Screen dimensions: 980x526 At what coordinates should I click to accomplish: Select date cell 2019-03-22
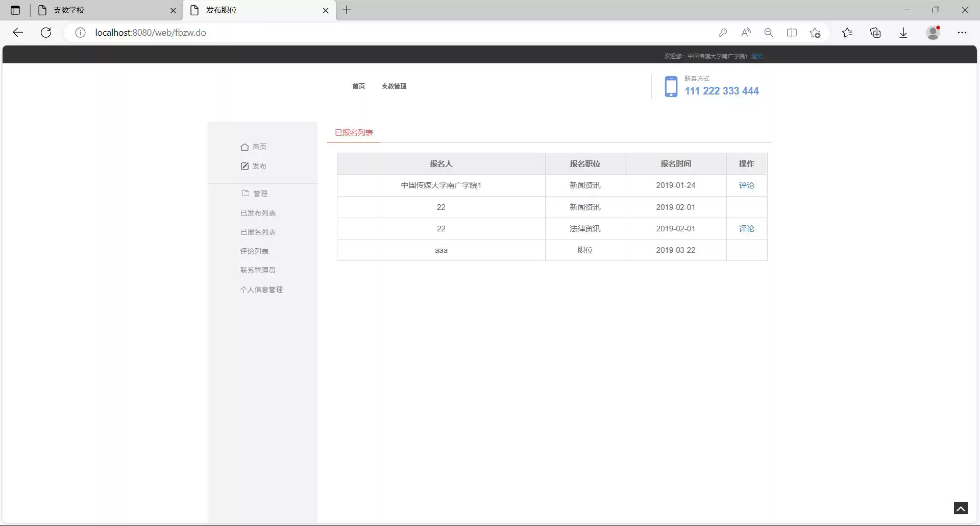point(676,250)
